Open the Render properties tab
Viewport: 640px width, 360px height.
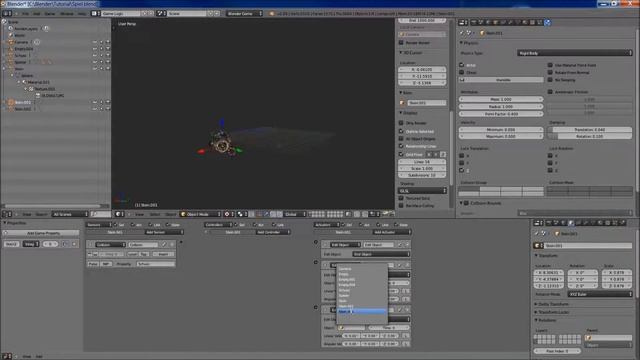[x=474, y=22]
